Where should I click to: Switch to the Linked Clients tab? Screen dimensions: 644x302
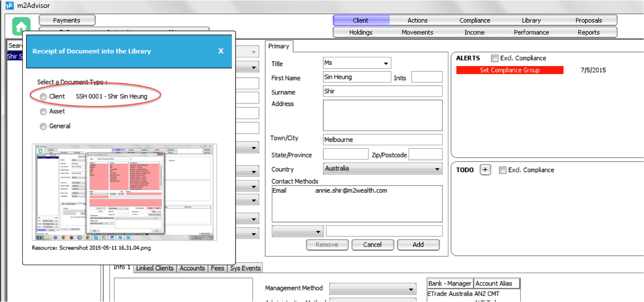pyautogui.click(x=155, y=268)
